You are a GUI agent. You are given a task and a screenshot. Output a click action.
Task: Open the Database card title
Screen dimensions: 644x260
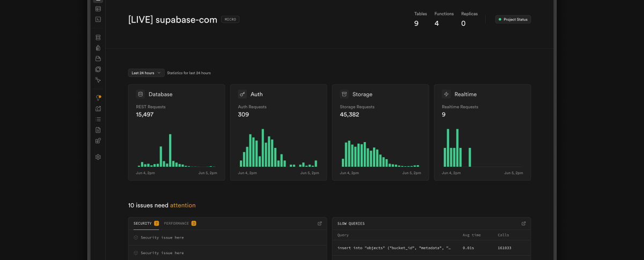point(160,94)
